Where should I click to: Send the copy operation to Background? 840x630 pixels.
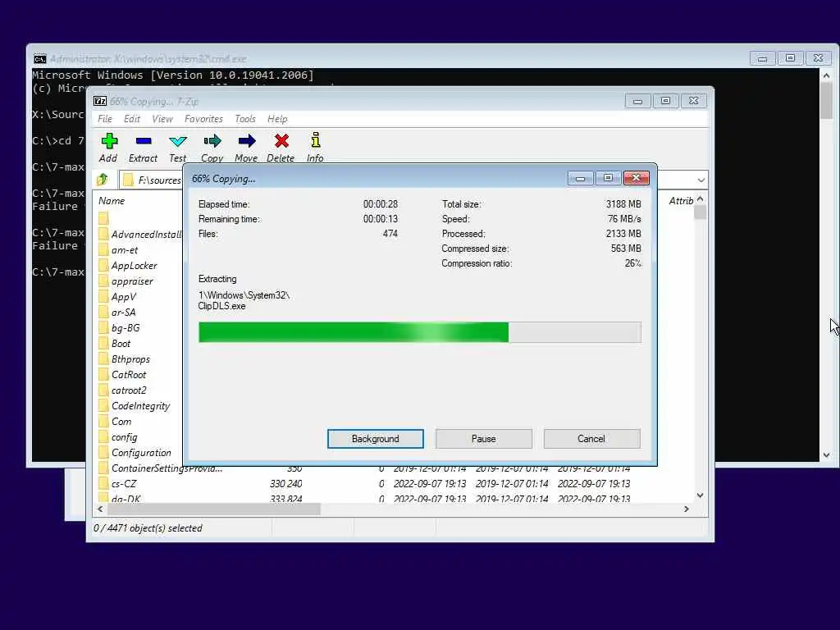(376, 439)
